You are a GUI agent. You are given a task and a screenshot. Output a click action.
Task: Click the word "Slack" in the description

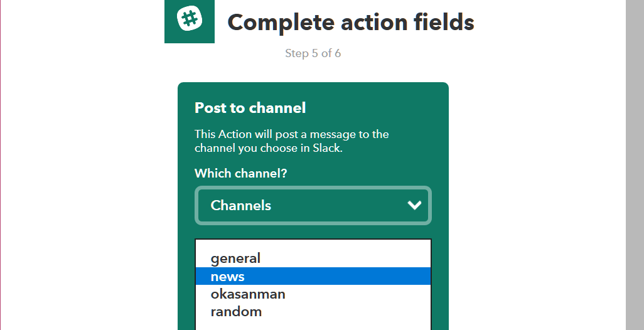point(326,149)
